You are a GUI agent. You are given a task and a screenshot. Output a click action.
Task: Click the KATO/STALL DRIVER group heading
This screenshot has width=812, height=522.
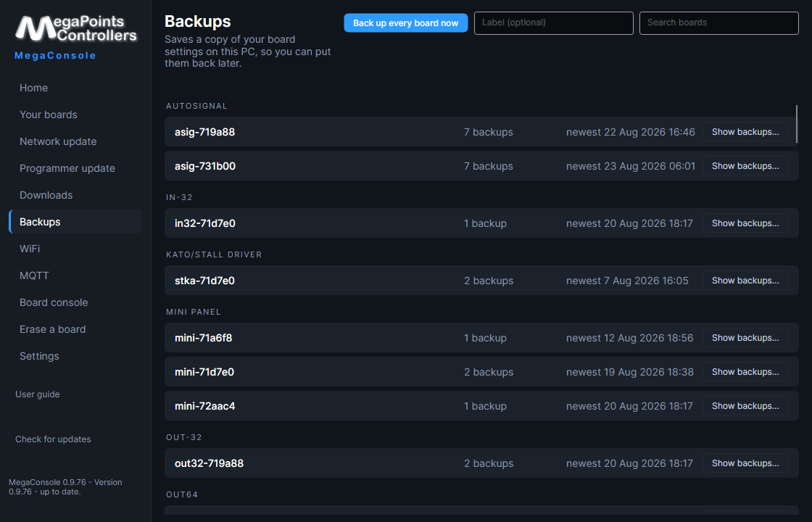point(214,254)
